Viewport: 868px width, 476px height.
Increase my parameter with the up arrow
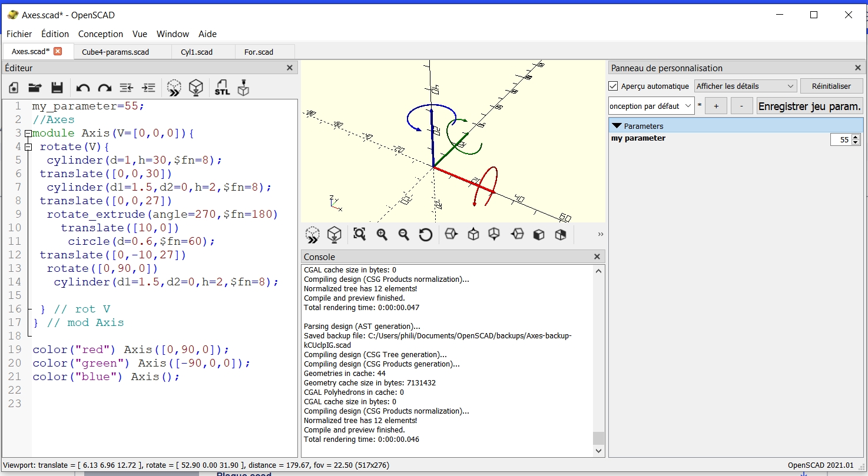[x=856, y=137]
